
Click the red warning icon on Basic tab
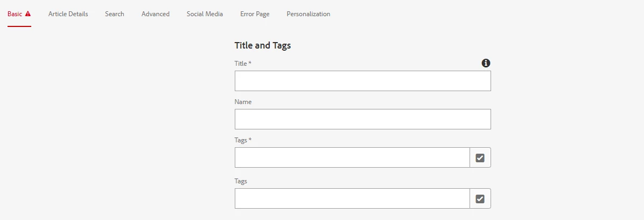(28, 14)
